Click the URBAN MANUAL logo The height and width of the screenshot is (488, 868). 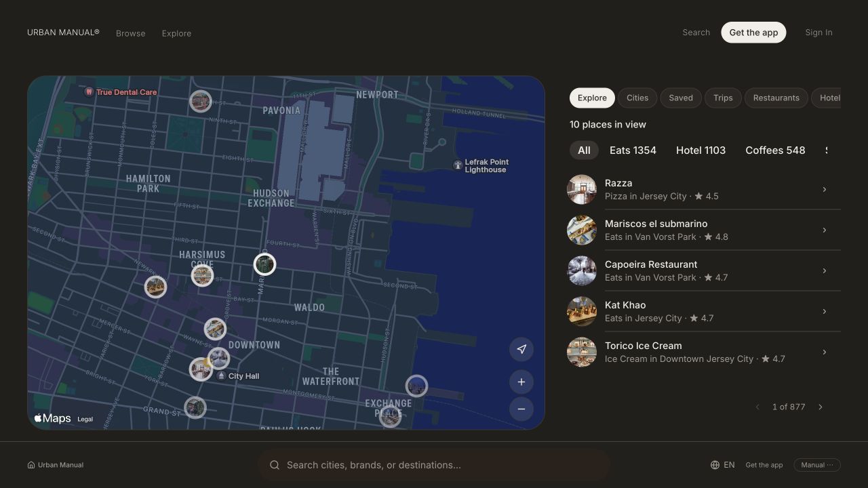click(x=63, y=33)
